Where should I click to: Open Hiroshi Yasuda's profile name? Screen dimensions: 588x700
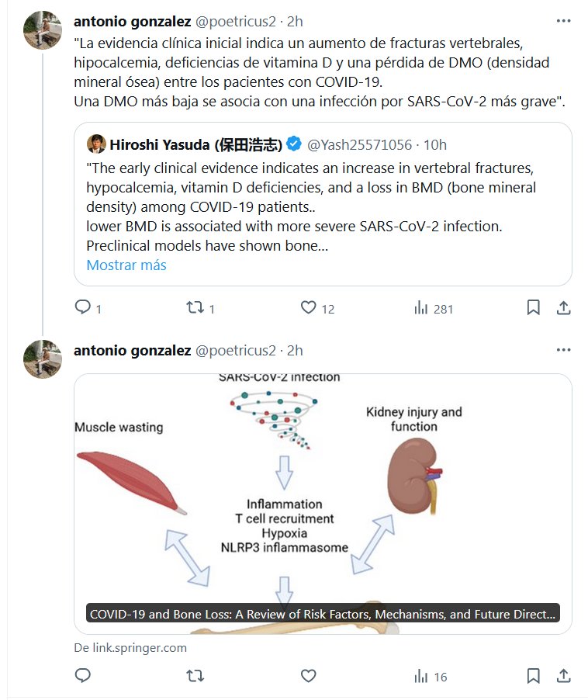coord(195,144)
